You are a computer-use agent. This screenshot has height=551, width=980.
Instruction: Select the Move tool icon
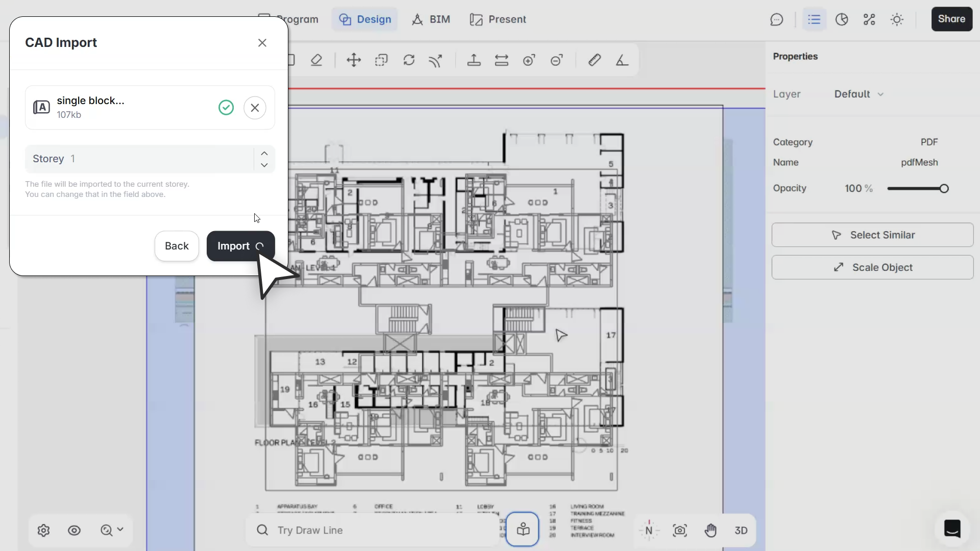354,60
